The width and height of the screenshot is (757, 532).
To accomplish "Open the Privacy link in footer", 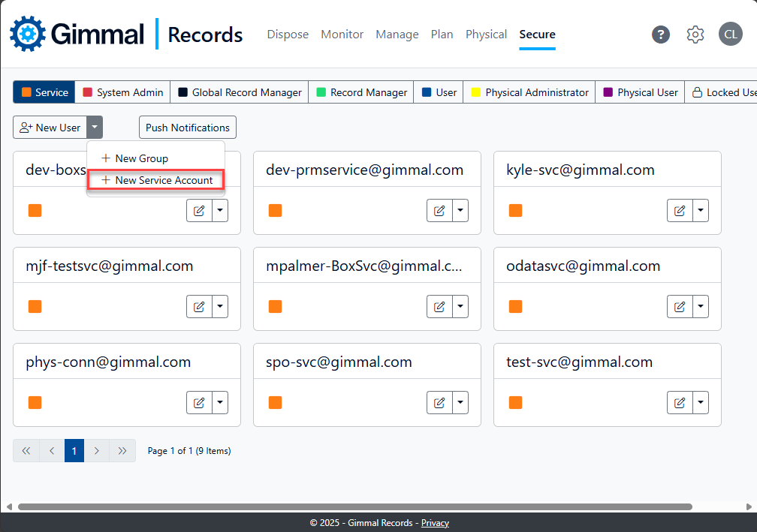I will pyautogui.click(x=435, y=523).
